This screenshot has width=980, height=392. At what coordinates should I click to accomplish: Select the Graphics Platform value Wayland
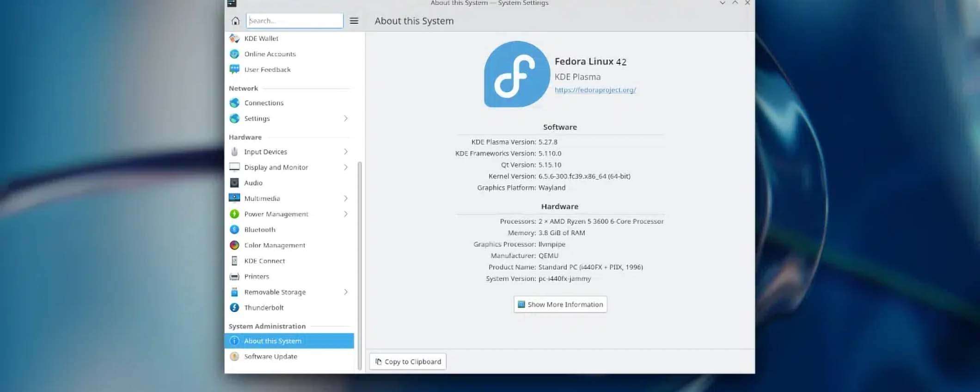tap(552, 188)
